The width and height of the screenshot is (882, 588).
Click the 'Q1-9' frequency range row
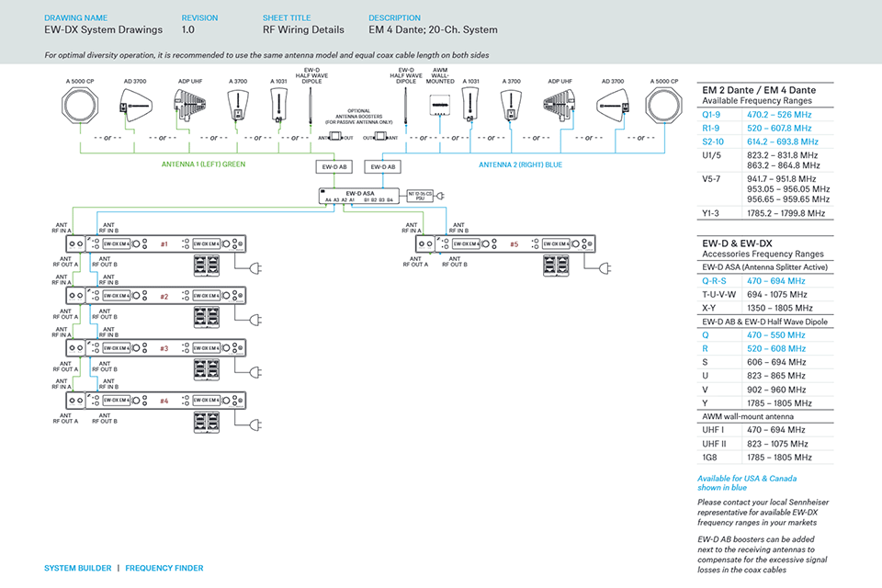click(765, 115)
